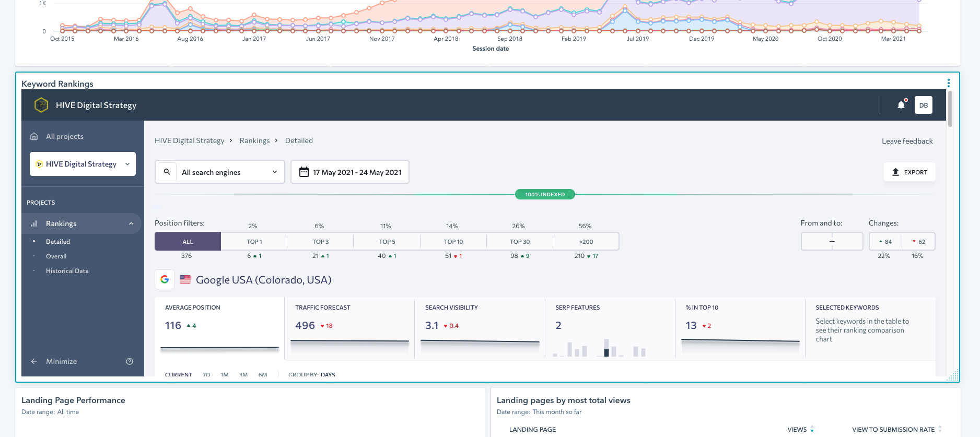980x437 pixels.
Task: Open notifications bell icon
Action: [x=901, y=105]
